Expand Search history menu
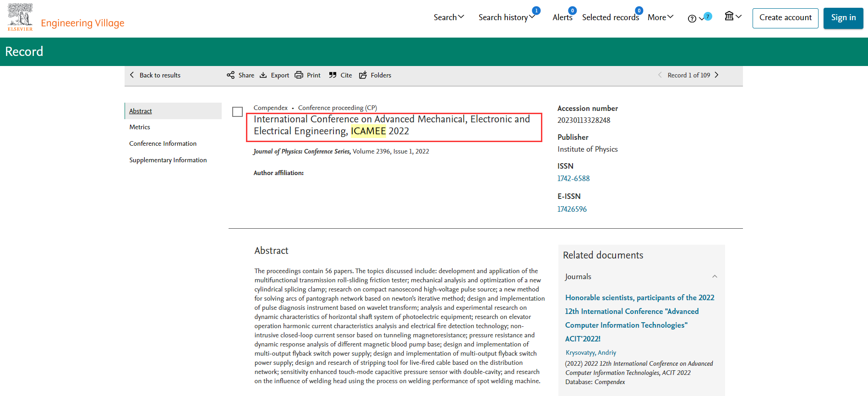868x396 pixels. coord(507,17)
